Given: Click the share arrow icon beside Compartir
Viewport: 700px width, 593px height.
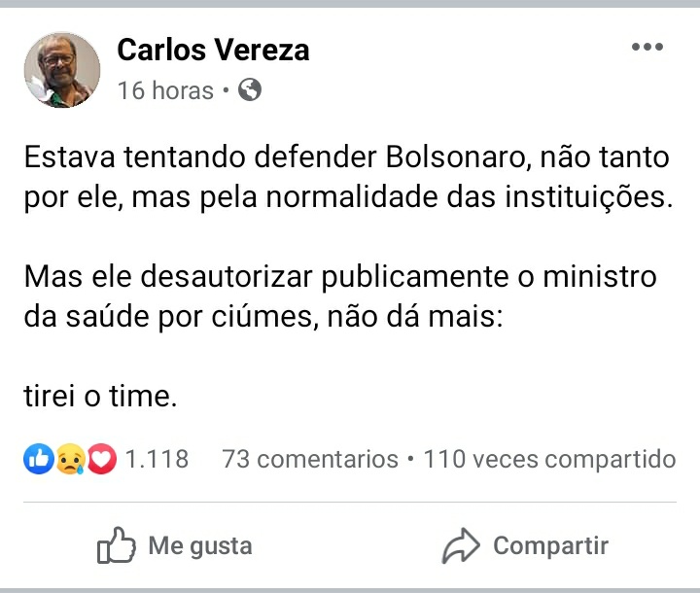Looking at the screenshot, I should pos(460,547).
